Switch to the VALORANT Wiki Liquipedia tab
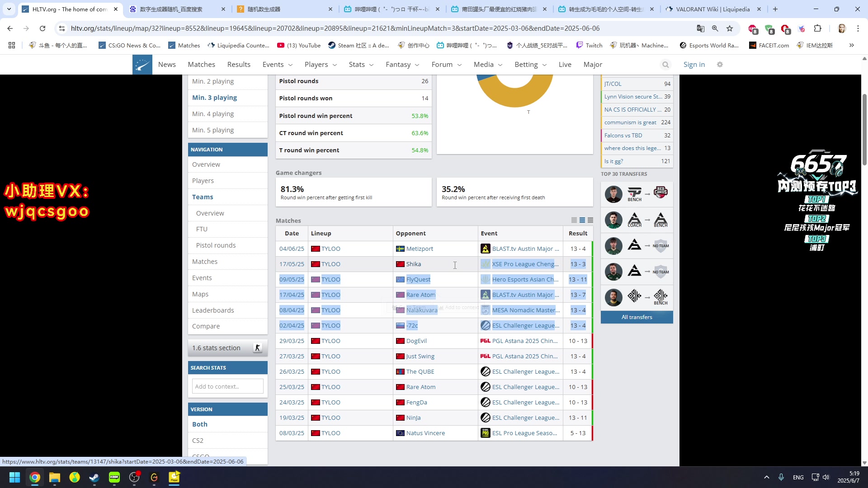Screen dimensions: 868x488 712,9
